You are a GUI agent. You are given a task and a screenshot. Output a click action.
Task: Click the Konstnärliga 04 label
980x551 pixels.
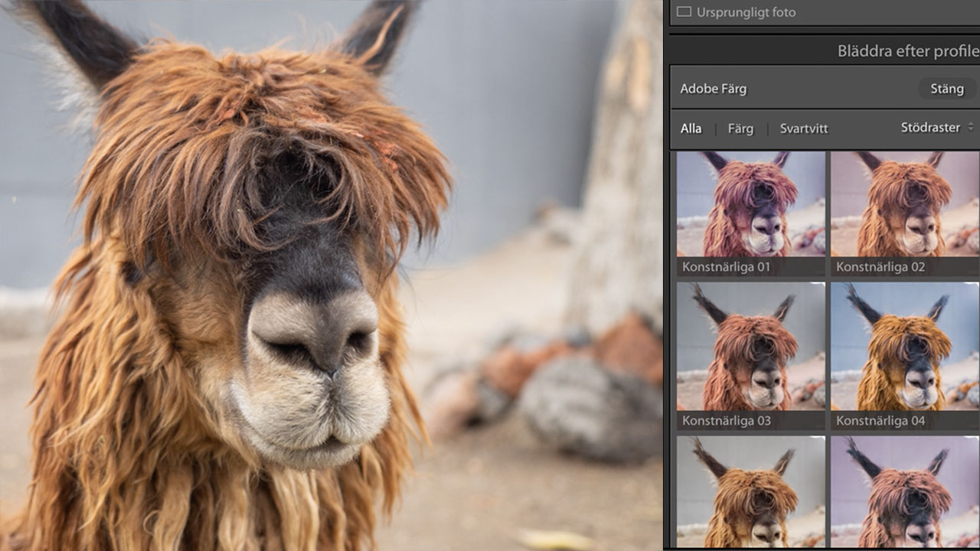[880, 421]
